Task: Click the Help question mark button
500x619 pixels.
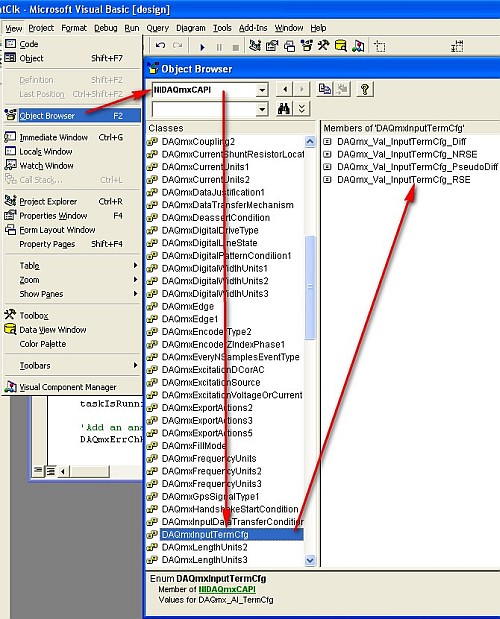Action: (365, 89)
